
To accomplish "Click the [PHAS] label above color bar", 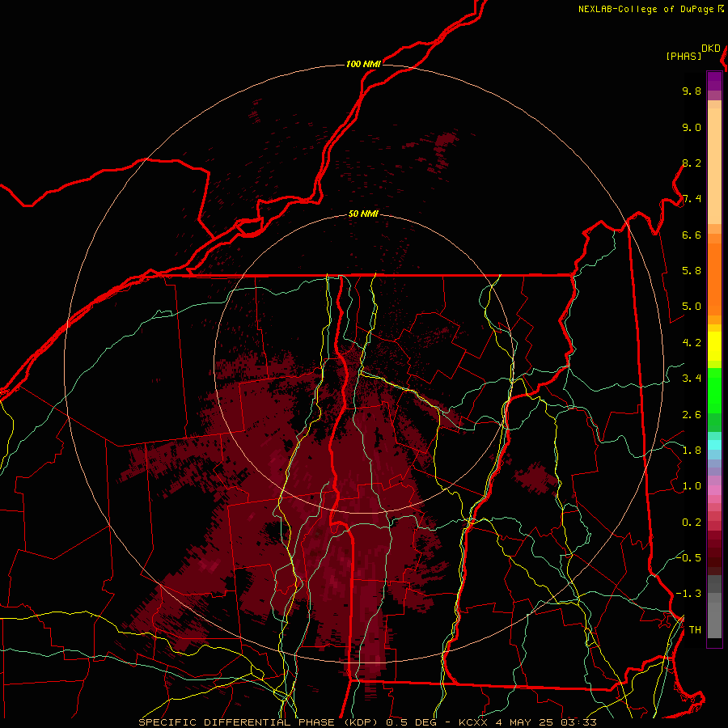I will 684,57.
